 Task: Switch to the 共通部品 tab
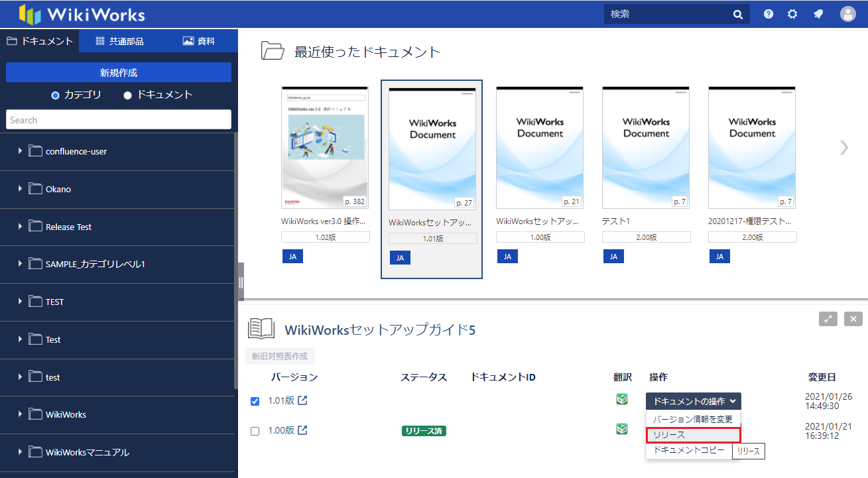pyautogui.click(x=119, y=41)
